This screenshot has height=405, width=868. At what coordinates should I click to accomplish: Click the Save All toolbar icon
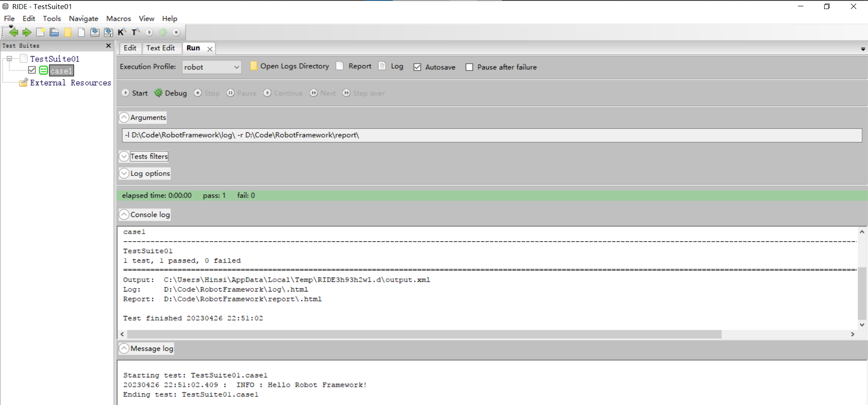pyautogui.click(x=108, y=32)
